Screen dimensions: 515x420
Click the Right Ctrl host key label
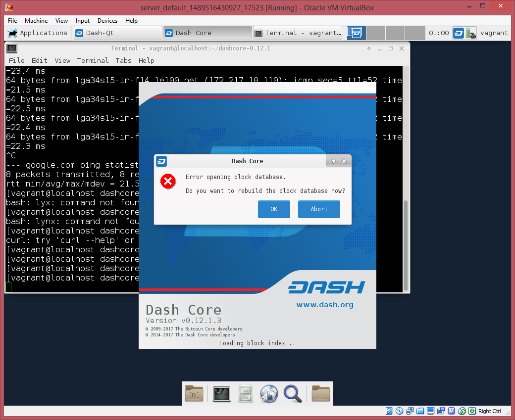pyautogui.click(x=489, y=411)
